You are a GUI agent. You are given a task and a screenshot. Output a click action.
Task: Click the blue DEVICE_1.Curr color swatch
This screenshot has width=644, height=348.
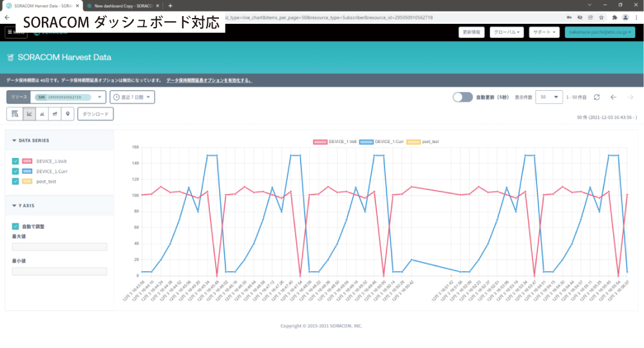[x=27, y=171]
